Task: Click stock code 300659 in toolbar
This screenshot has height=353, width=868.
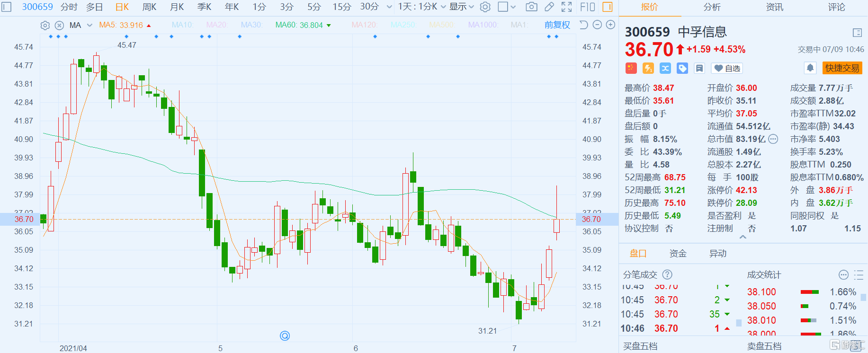Action: click(x=37, y=7)
